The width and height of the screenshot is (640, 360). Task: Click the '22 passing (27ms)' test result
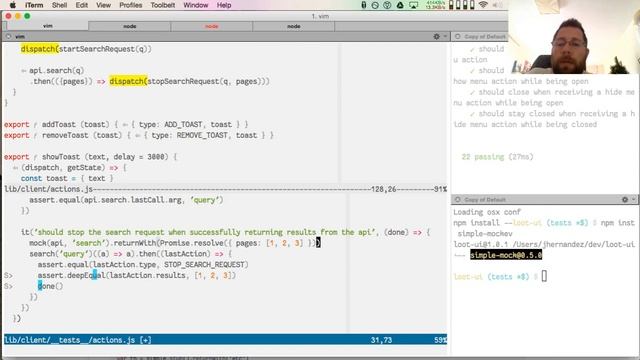[497, 157]
